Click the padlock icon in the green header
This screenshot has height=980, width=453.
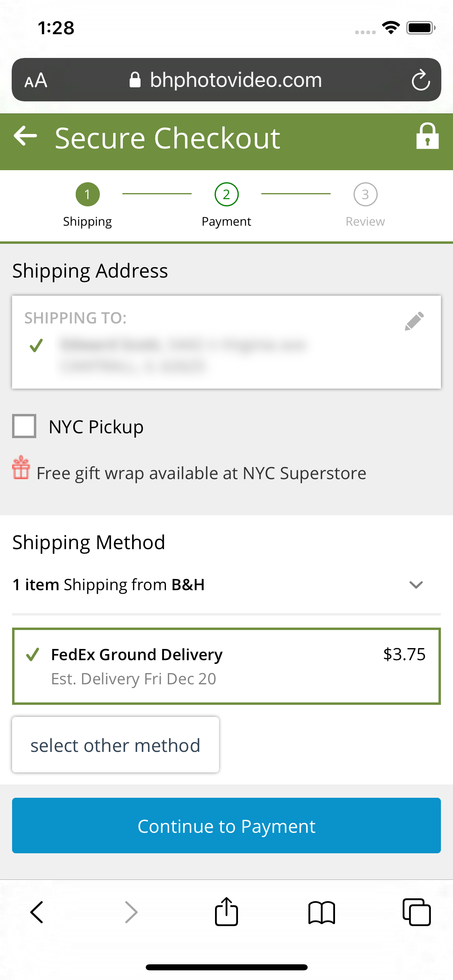pyautogui.click(x=427, y=137)
